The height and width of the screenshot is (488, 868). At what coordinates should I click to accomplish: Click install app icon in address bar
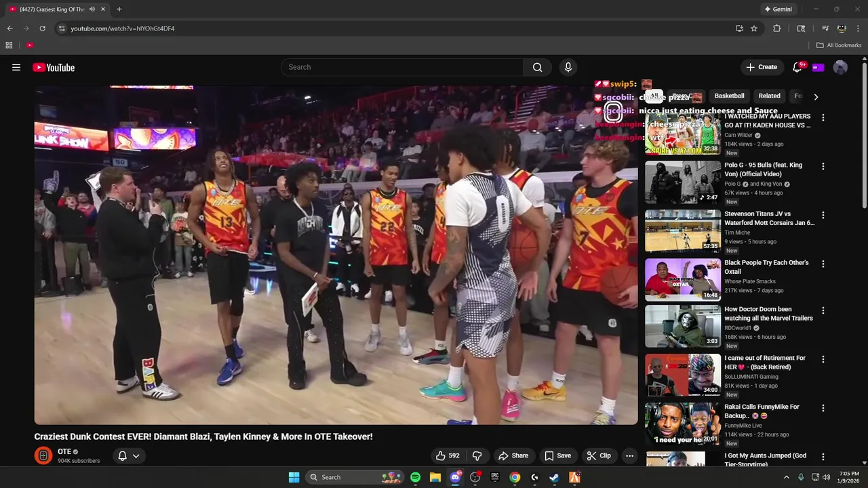[739, 28]
